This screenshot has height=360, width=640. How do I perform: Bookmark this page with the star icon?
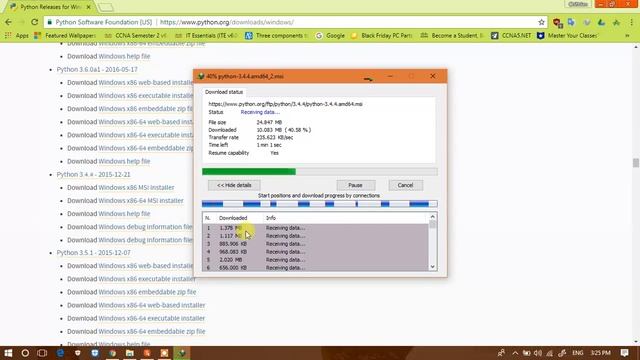(541, 22)
